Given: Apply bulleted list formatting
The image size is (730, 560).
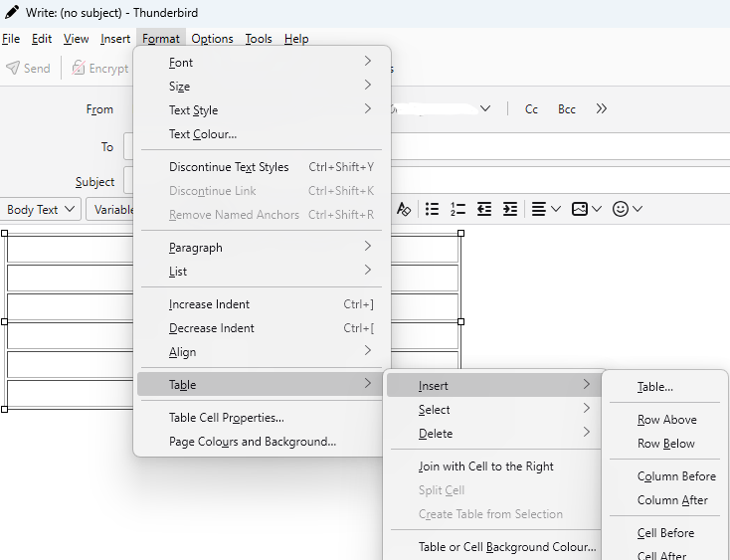Looking at the screenshot, I should 432,209.
